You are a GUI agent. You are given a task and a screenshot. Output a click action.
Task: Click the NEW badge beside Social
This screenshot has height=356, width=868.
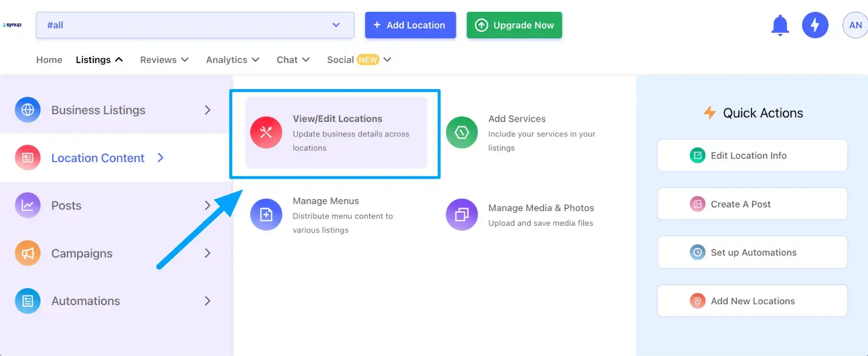pyautogui.click(x=368, y=60)
